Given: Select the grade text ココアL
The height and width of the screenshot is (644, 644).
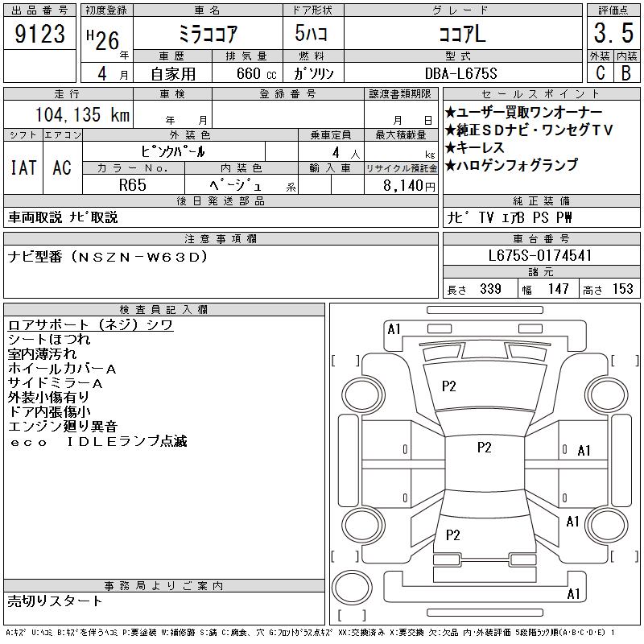Looking at the screenshot, I should tap(462, 34).
